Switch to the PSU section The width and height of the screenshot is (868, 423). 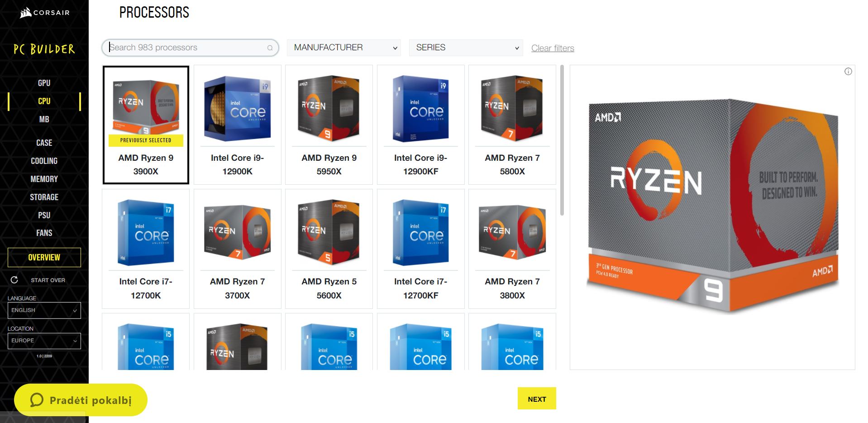44,215
